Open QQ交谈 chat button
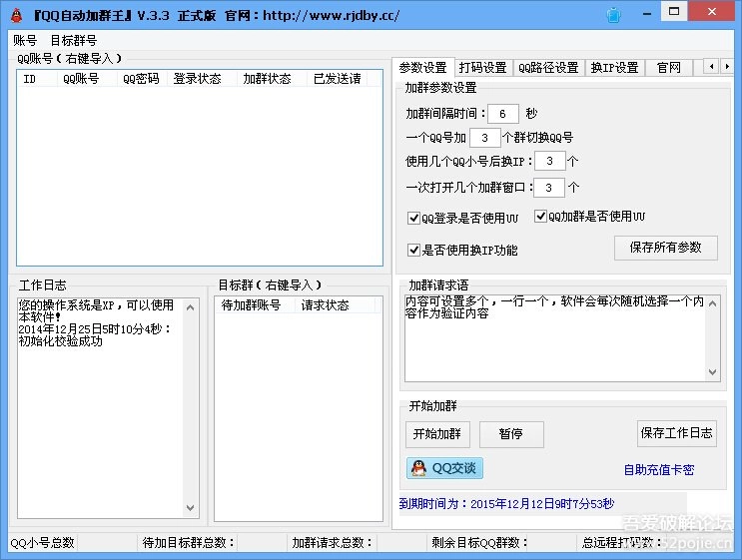Viewport: 742px width, 560px height. point(444,468)
